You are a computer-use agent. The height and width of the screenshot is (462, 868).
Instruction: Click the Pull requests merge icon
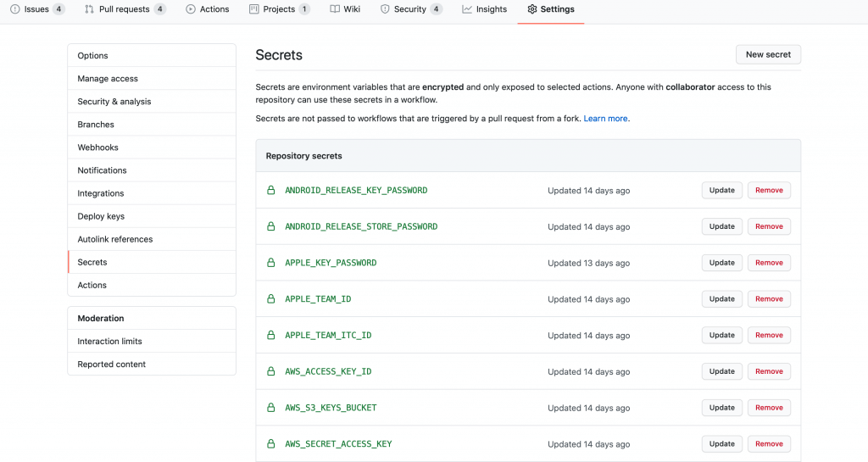[90, 9]
